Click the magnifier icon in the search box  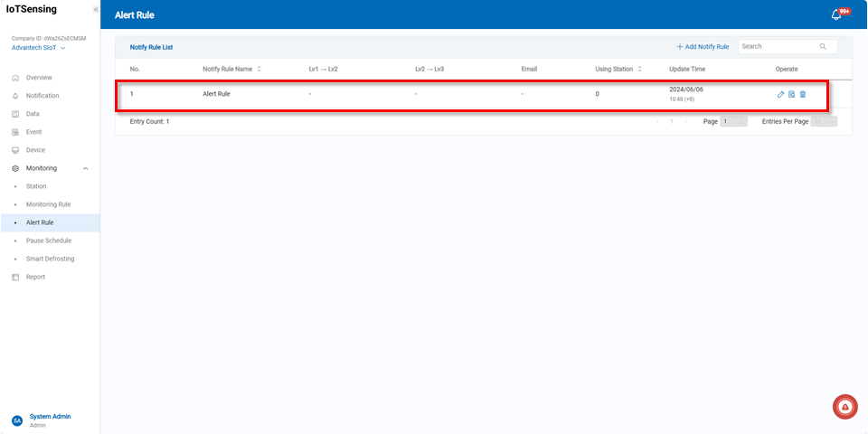point(823,46)
